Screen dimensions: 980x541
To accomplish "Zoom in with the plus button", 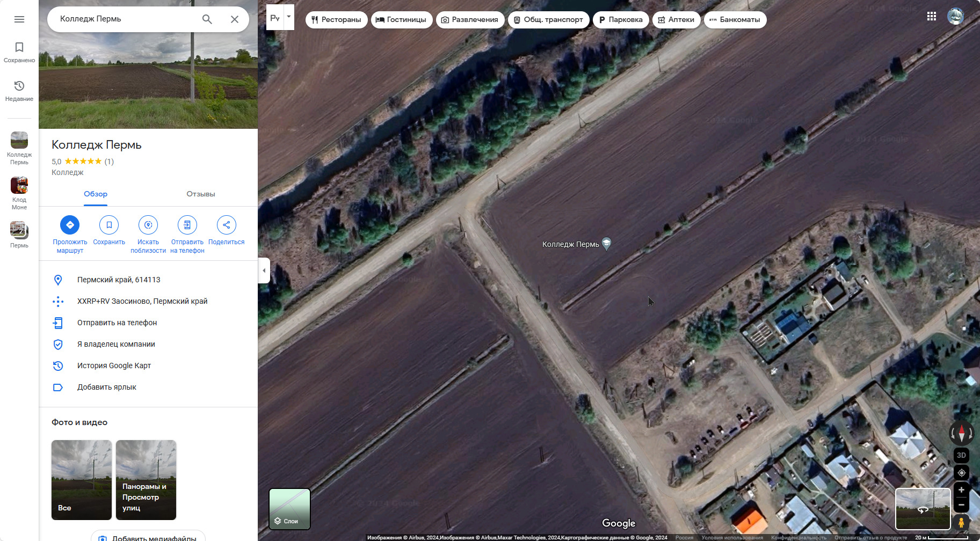I will pyautogui.click(x=961, y=490).
